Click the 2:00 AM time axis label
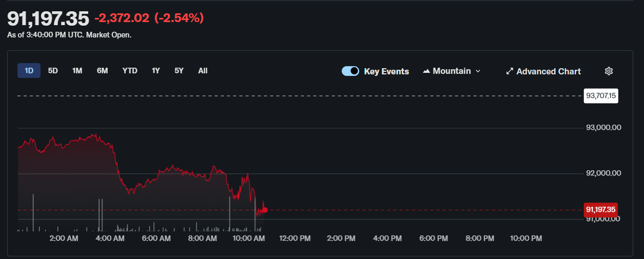 (64, 238)
